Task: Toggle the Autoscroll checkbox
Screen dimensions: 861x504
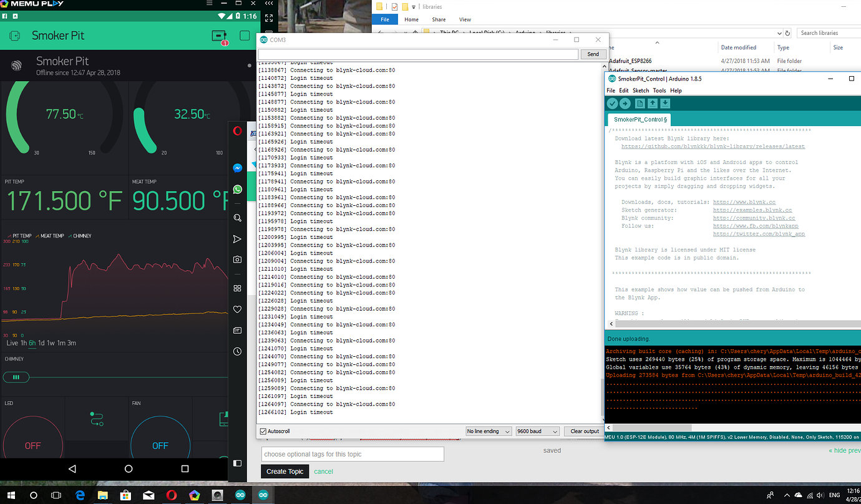Action: pyautogui.click(x=263, y=431)
